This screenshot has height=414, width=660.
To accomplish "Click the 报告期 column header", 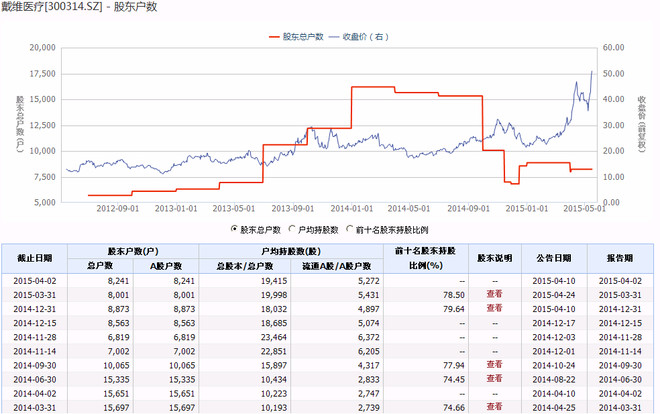I will (x=620, y=258).
